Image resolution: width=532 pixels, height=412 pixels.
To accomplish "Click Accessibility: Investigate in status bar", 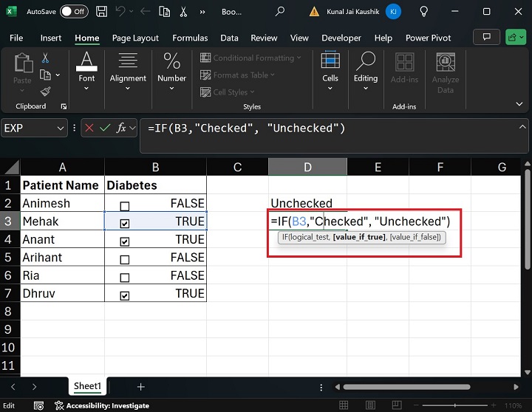I will pos(107,405).
